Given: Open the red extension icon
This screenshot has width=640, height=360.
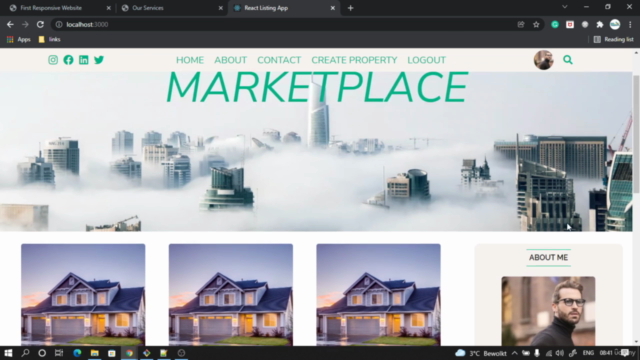Looking at the screenshot, I should pyautogui.click(x=570, y=24).
